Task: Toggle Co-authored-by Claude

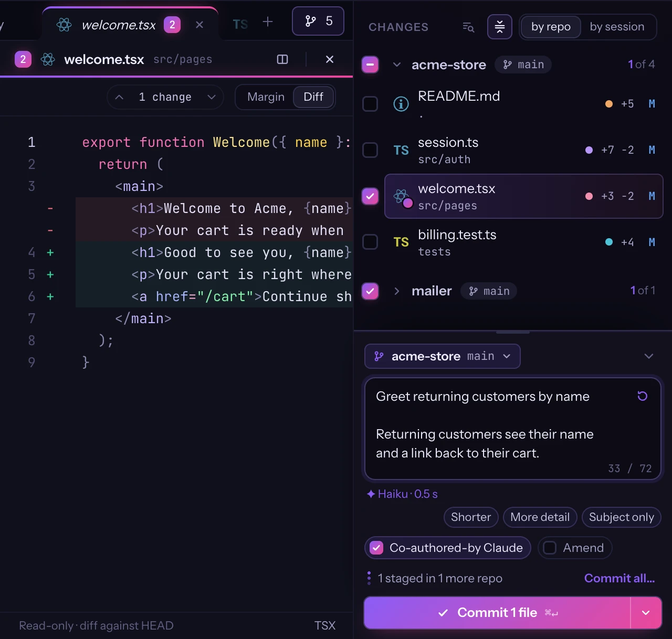Action: (447, 548)
